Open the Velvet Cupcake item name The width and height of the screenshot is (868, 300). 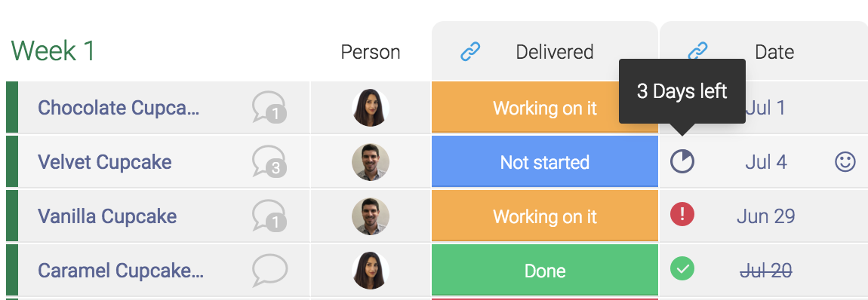[x=105, y=162]
